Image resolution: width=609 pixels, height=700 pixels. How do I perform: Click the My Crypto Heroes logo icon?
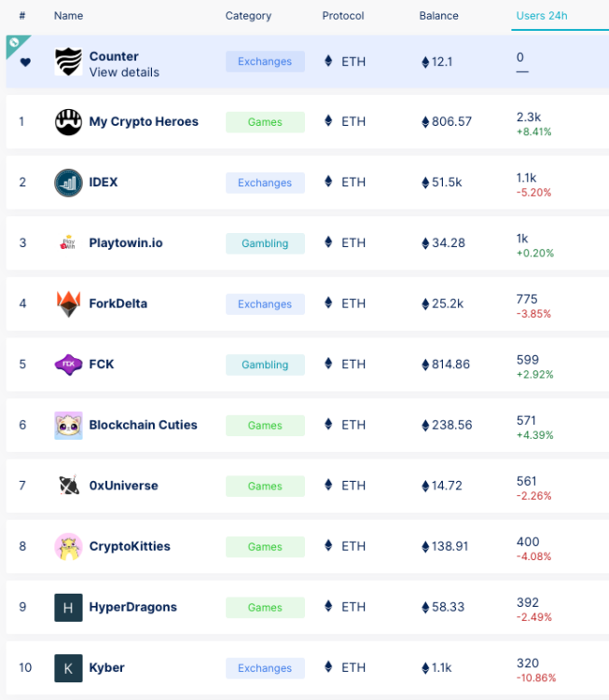[68, 122]
